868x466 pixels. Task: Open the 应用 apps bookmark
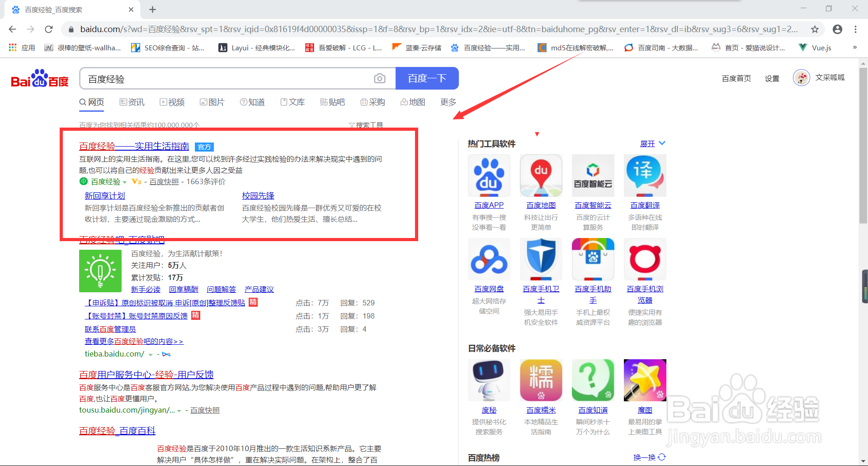[22, 48]
